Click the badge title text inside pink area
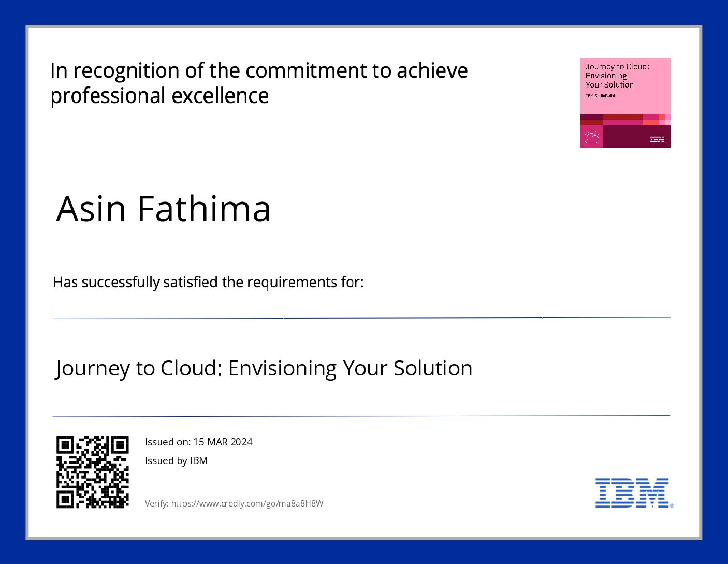Image resolution: width=728 pixels, height=564 pixels. pos(617,76)
